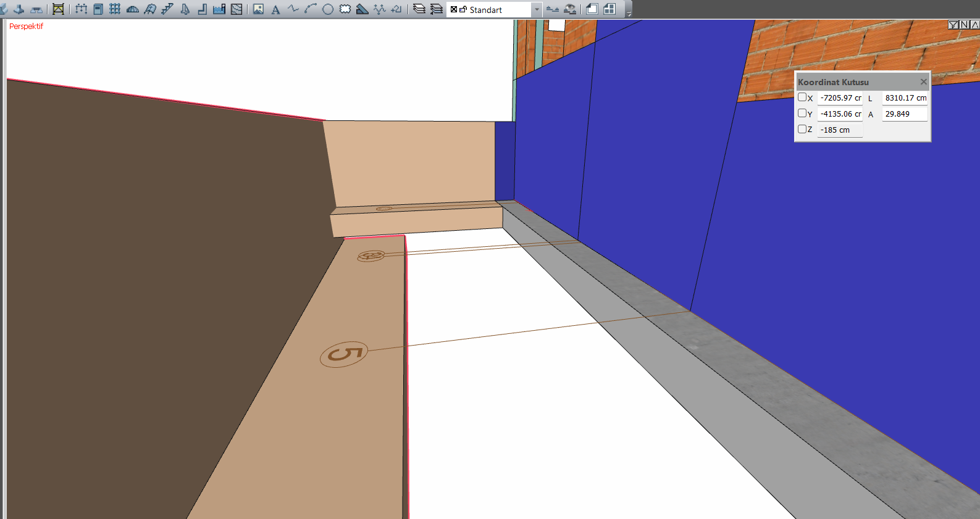
Task: Select the L-shaped profile tool
Action: coord(202,9)
